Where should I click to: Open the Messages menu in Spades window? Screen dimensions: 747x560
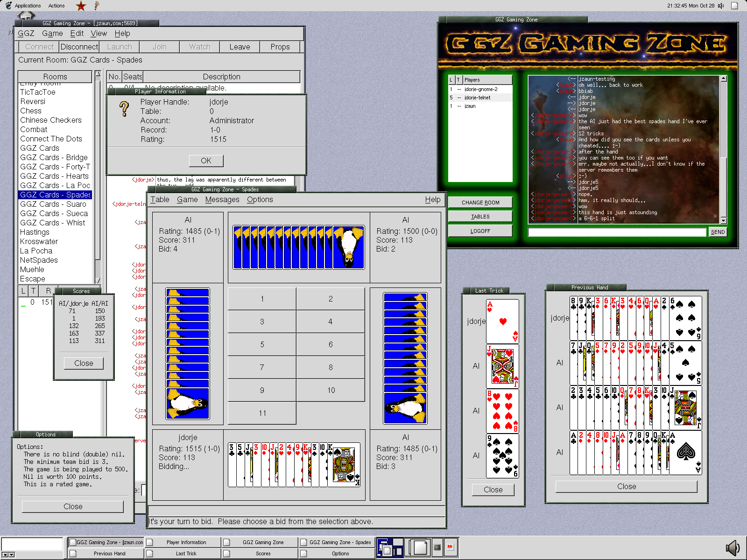click(222, 200)
